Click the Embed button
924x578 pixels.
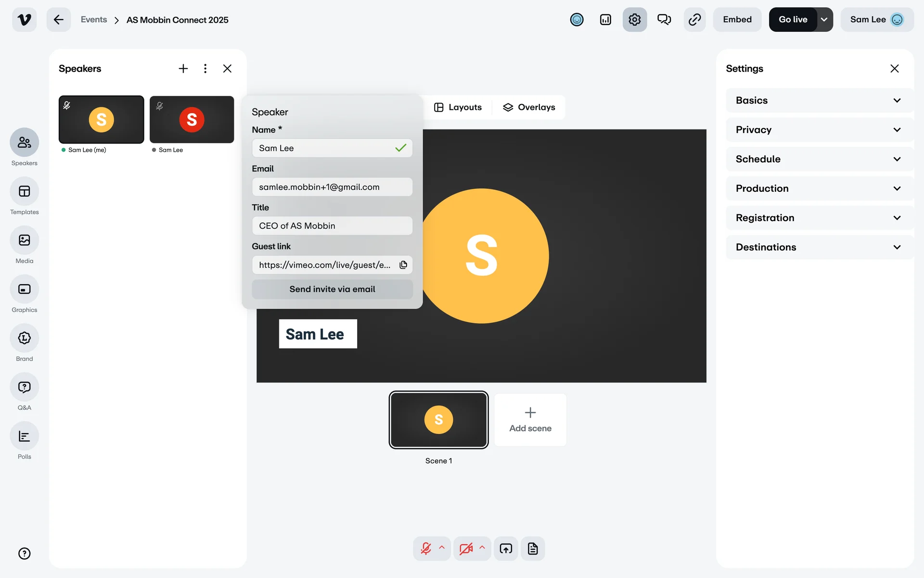[x=737, y=20]
